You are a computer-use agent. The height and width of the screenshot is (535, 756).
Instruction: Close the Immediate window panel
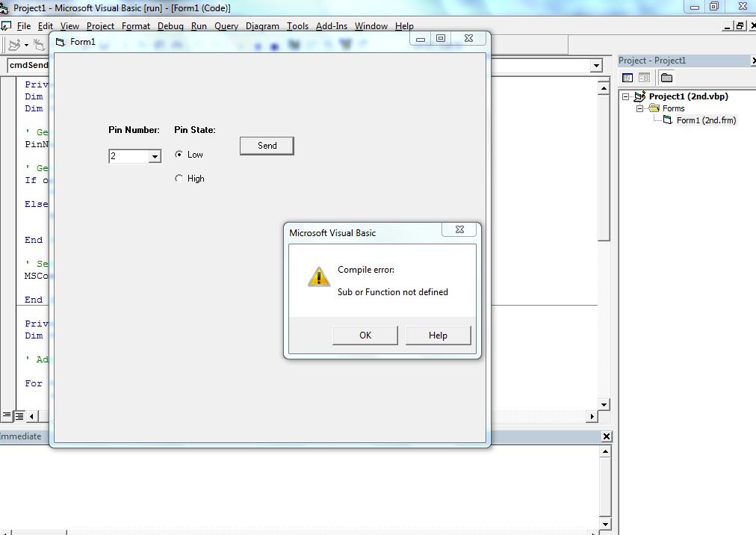tap(607, 436)
